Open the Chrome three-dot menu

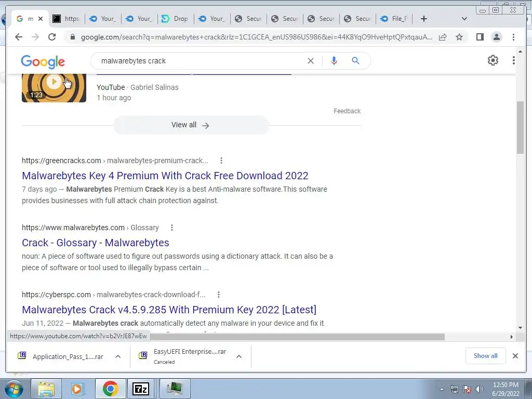513,37
